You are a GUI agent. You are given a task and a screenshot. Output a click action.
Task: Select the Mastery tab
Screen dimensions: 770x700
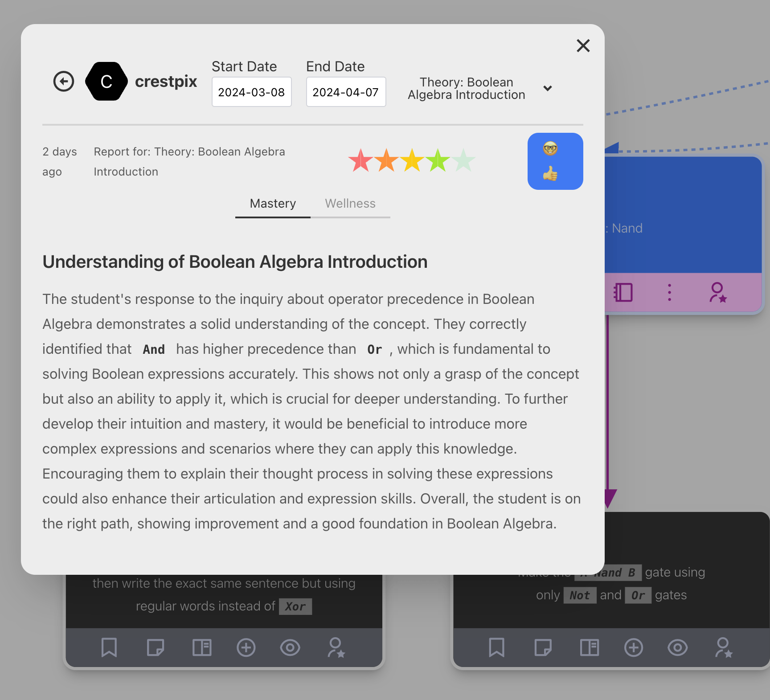[273, 204]
